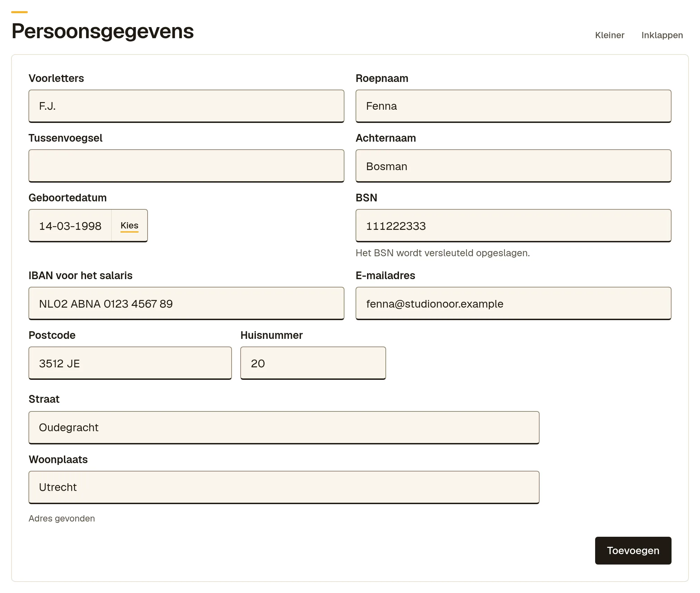The height and width of the screenshot is (593, 700).
Task: Open the date picker with Kies
Action: 130,226
